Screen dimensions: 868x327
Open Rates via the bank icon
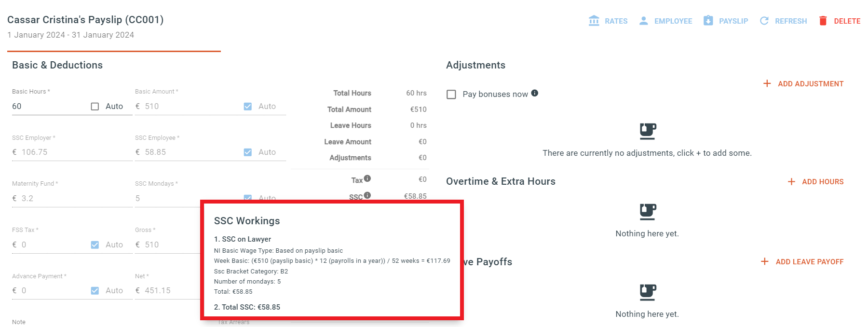pyautogui.click(x=594, y=21)
